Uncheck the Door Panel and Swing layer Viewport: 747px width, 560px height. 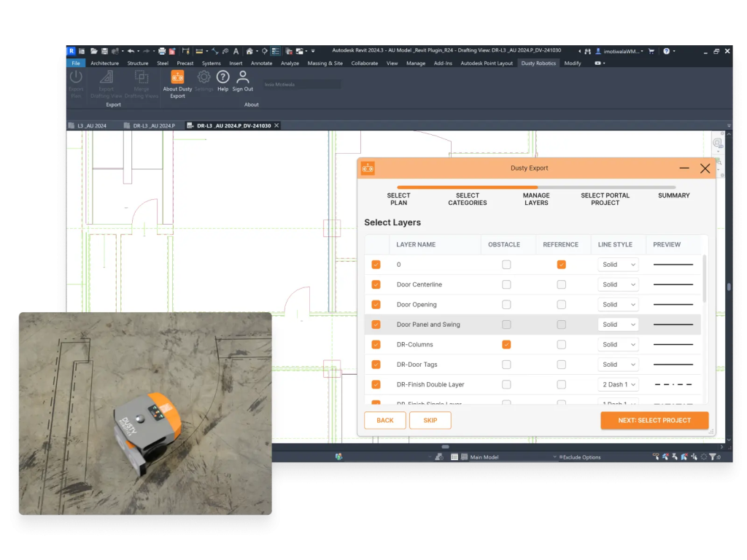376,324
